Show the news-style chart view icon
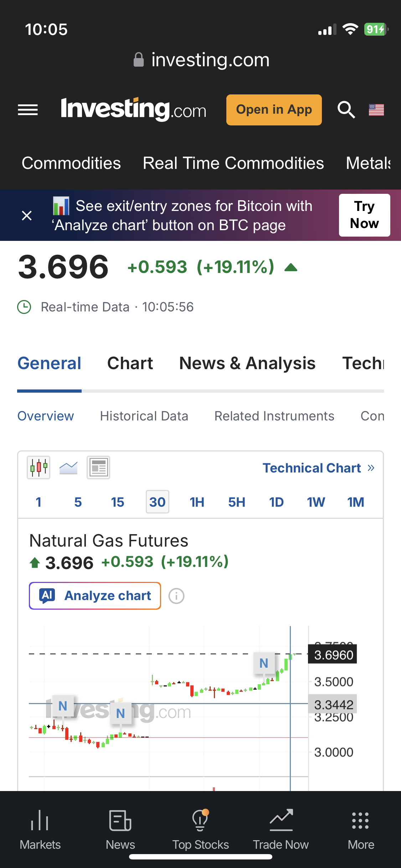The height and width of the screenshot is (868, 401). [x=98, y=467]
